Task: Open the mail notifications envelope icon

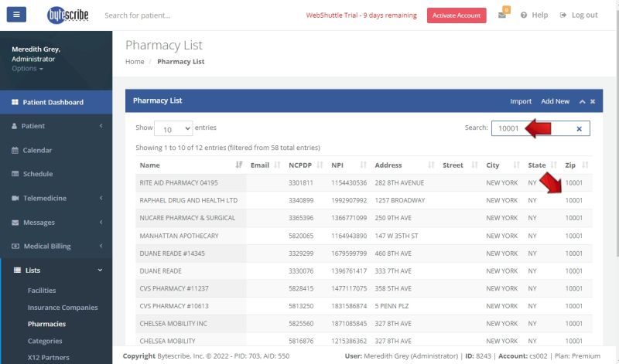Action: pyautogui.click(x=501, y=15)
